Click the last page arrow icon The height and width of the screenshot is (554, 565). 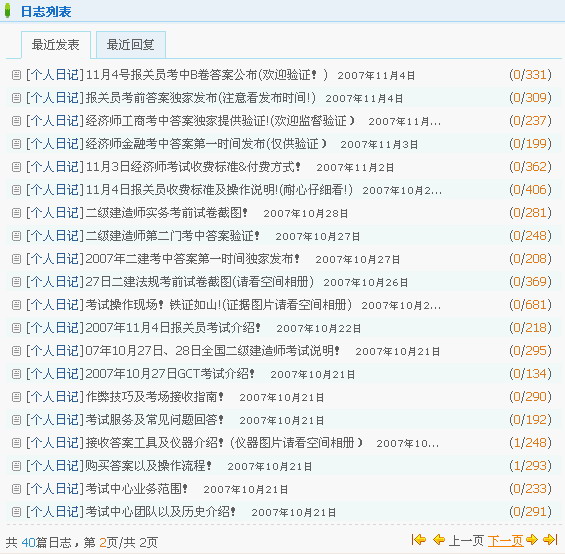[x=550, y=540]
